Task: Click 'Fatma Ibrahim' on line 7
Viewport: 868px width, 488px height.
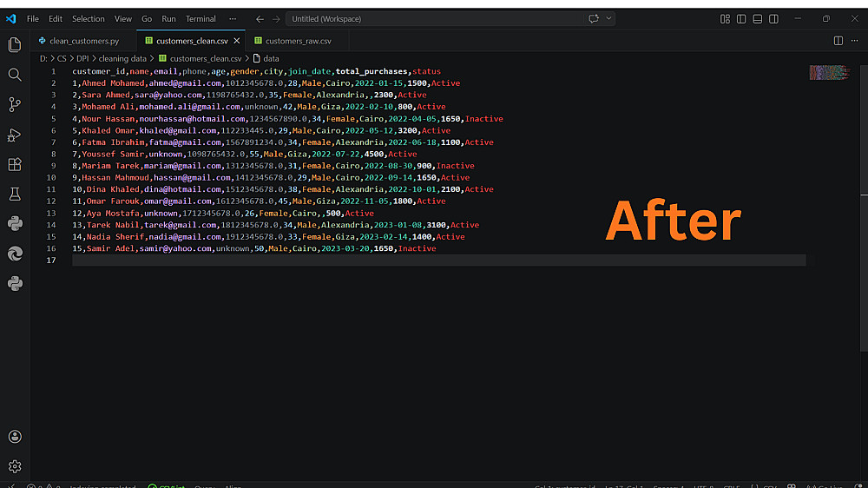Action: click(113, 142)
